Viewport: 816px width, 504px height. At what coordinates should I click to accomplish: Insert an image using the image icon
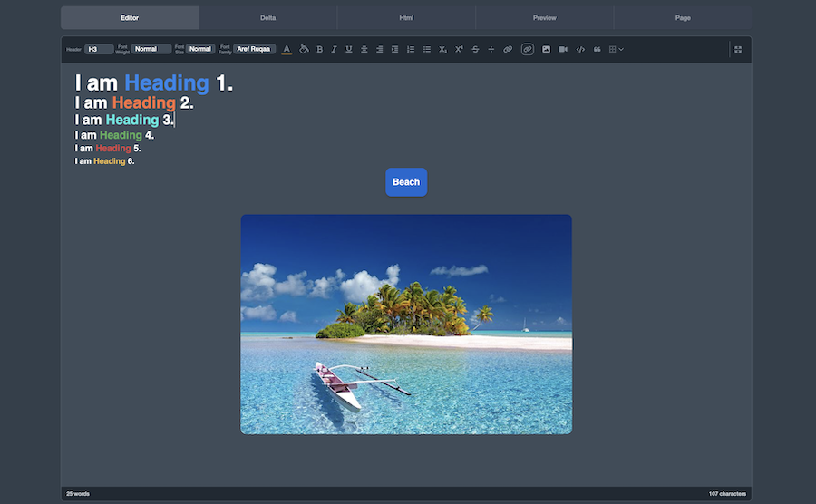point(547,49)
